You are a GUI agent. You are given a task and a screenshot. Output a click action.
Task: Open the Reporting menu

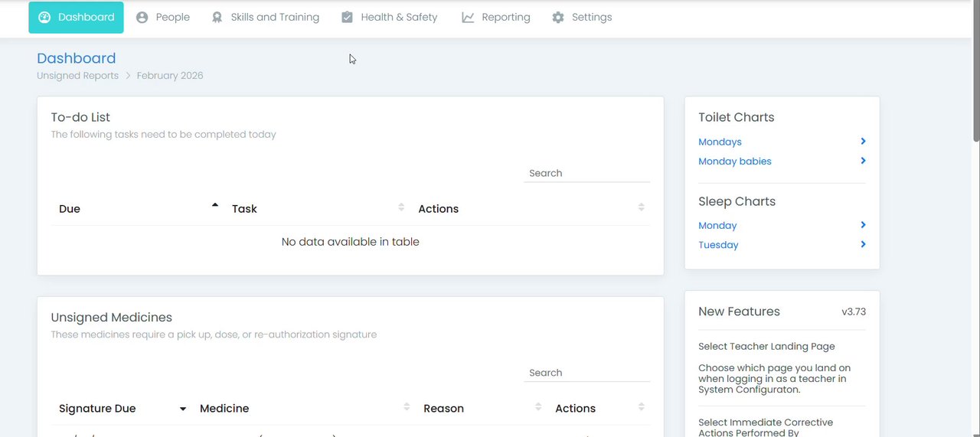tap(505, 18)
